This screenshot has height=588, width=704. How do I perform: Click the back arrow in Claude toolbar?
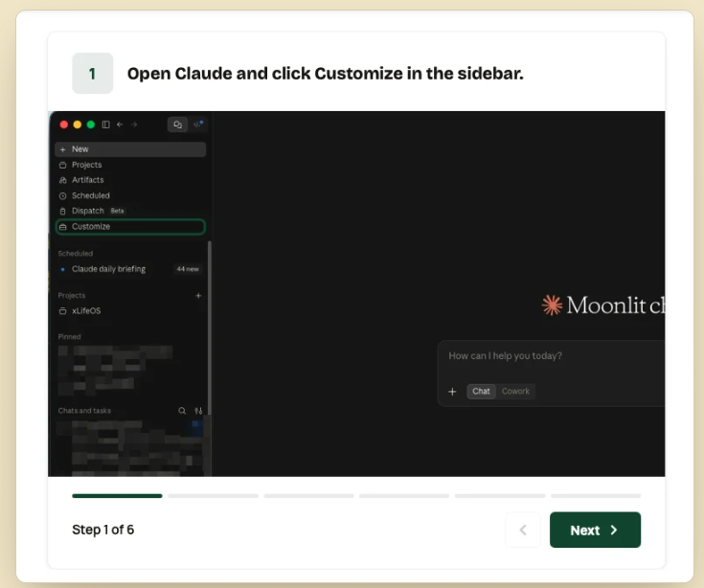pos(120,124)
